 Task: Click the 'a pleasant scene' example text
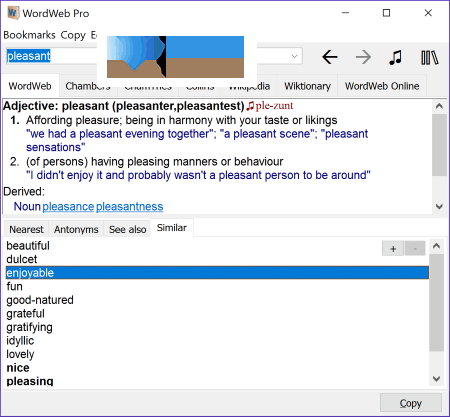(268, 134)
